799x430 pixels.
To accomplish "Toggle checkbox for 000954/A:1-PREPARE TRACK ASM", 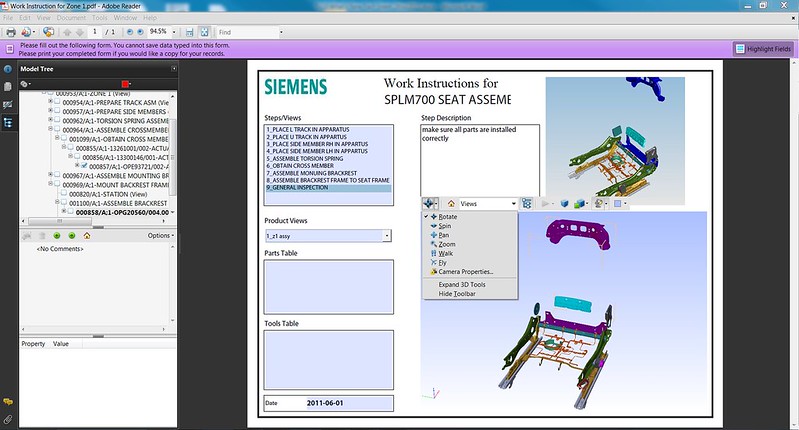I will coord(57,102).
